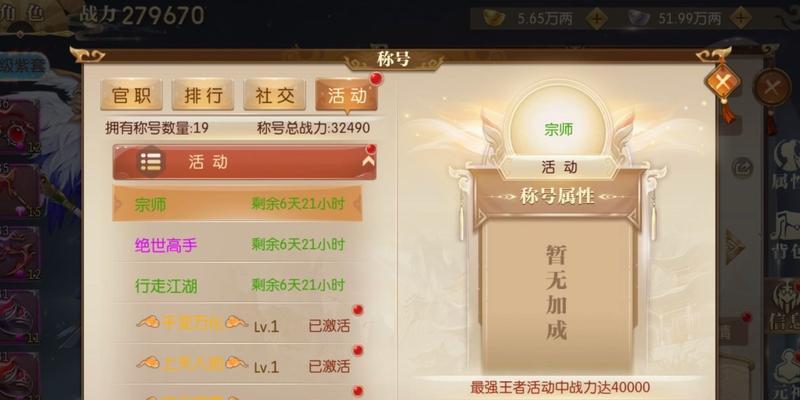Switch to the 排行 tab
Screen dimensions: 800x400
click(x=203, y=94)
